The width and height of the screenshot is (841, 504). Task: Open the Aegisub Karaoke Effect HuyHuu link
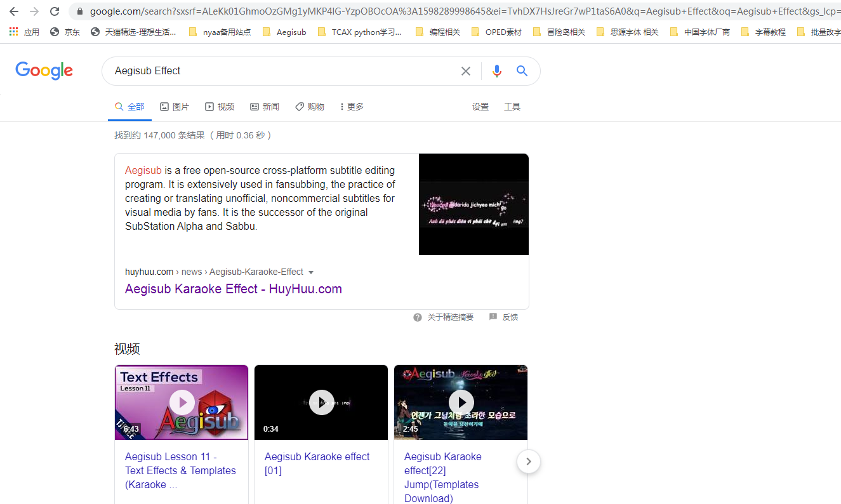[x=234, y=289]
